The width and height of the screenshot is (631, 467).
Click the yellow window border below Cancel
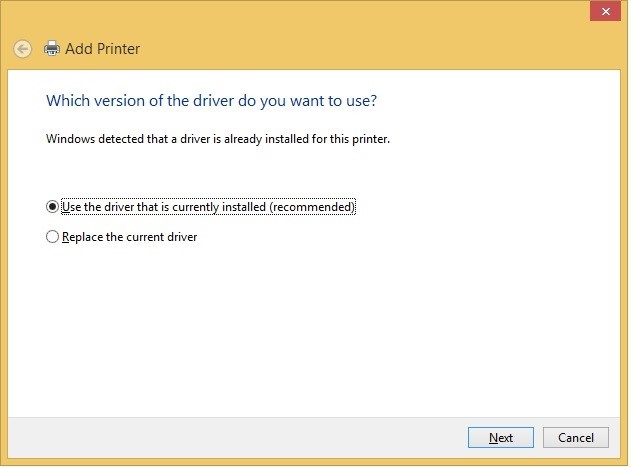576,462
